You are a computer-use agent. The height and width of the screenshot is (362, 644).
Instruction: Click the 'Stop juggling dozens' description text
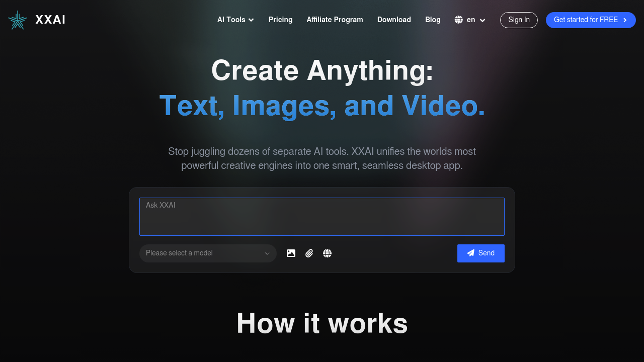[322, 158]
